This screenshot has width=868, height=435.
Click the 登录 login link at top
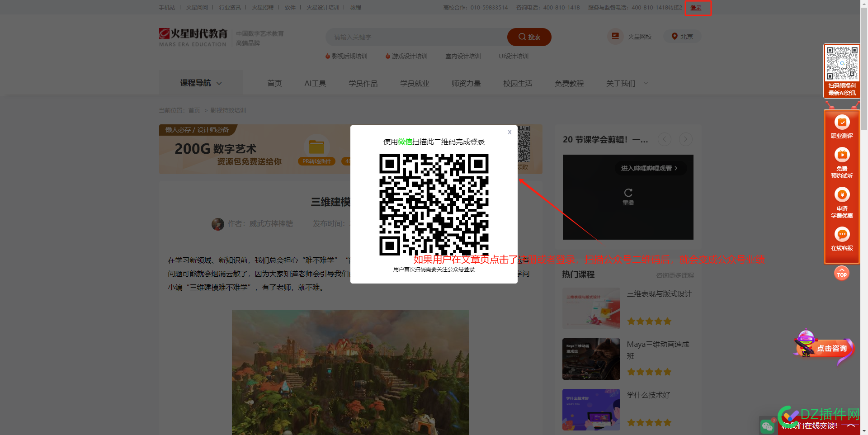[696, 8]
